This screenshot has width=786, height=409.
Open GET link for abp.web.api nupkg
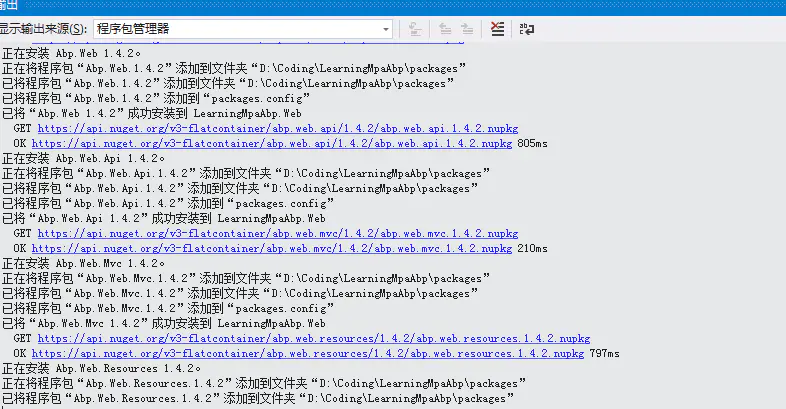coord(278,128)
